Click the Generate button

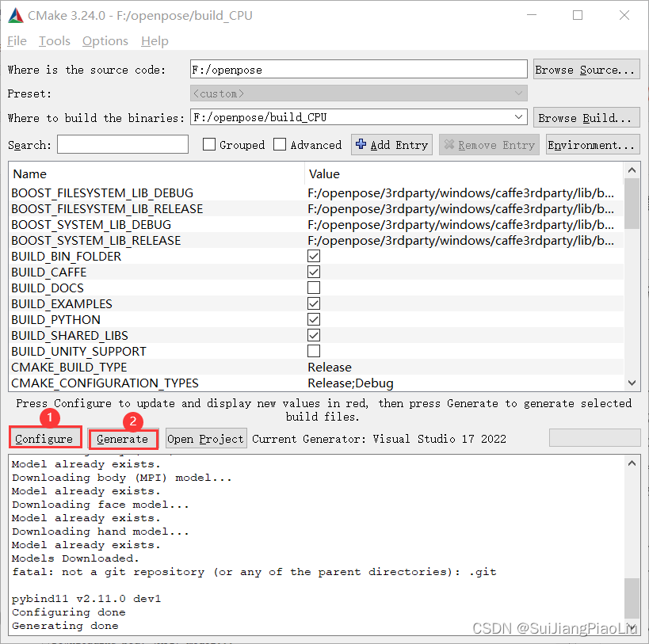point(123,438)
